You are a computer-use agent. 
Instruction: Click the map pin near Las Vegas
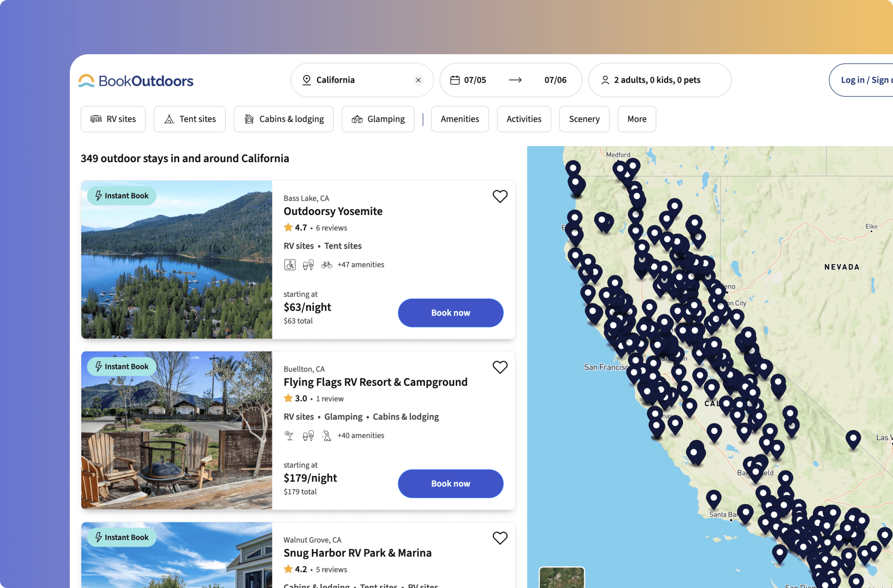[x=853, y=438]
